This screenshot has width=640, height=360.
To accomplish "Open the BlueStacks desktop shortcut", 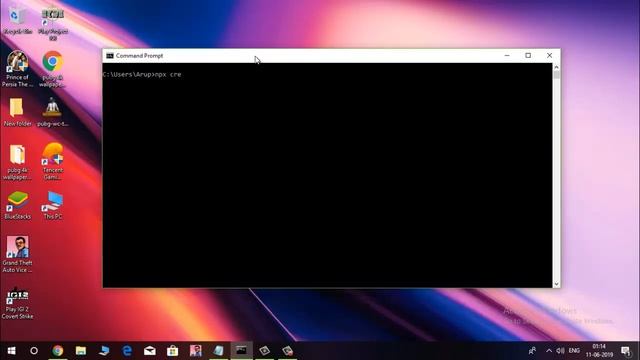I will point(17,205).
